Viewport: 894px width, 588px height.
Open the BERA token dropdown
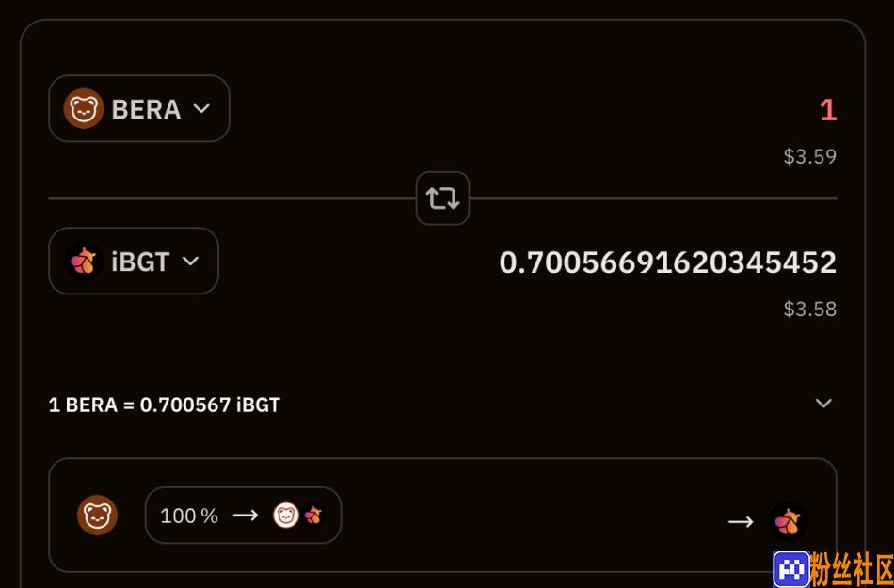coord(139,108)
